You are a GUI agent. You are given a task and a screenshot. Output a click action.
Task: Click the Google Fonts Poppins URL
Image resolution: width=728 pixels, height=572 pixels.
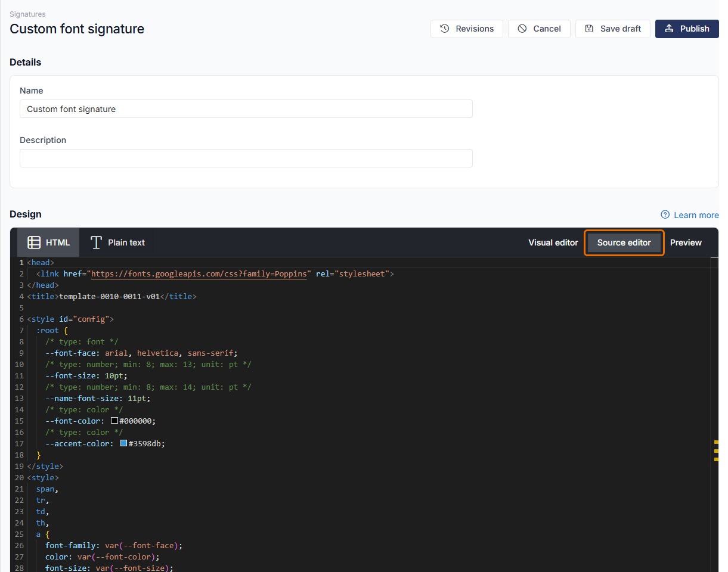[x=199, y=274]
